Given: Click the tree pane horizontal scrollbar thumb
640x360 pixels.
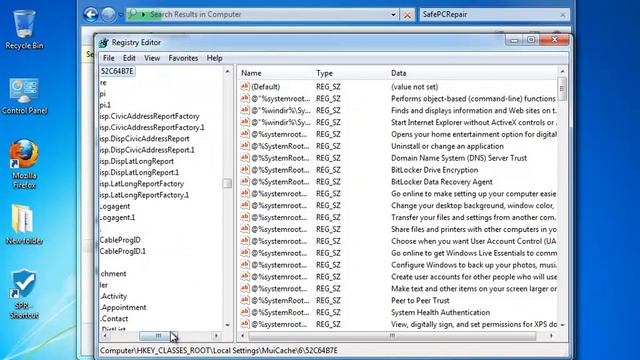Looking at the screenshot, I should 158,336.
